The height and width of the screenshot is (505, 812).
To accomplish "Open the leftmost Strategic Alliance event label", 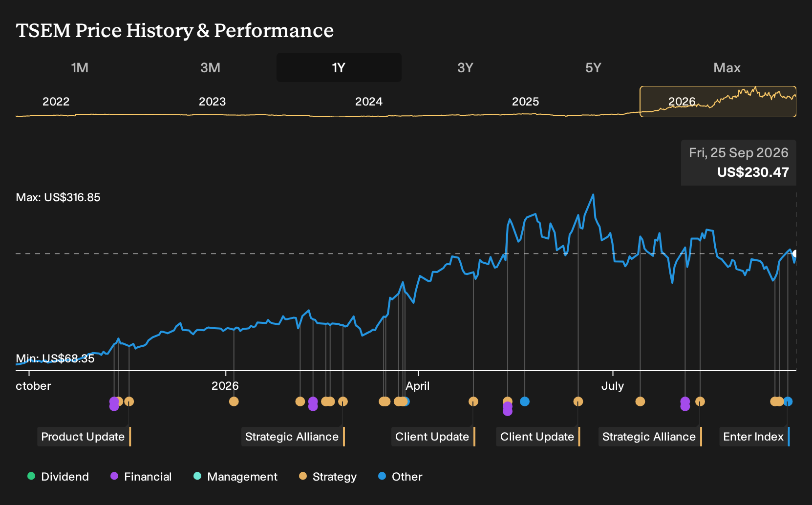I will click(293, 437).
